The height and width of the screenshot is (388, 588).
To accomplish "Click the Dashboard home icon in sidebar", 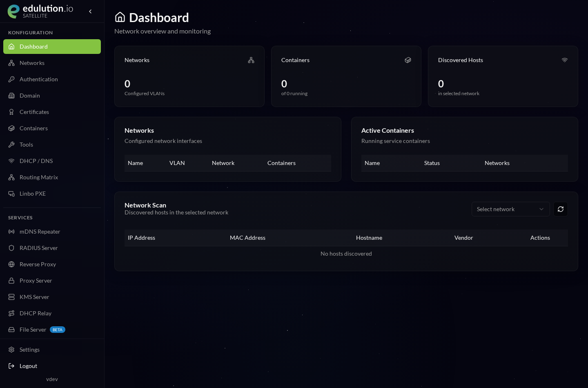I will point(11,47).
